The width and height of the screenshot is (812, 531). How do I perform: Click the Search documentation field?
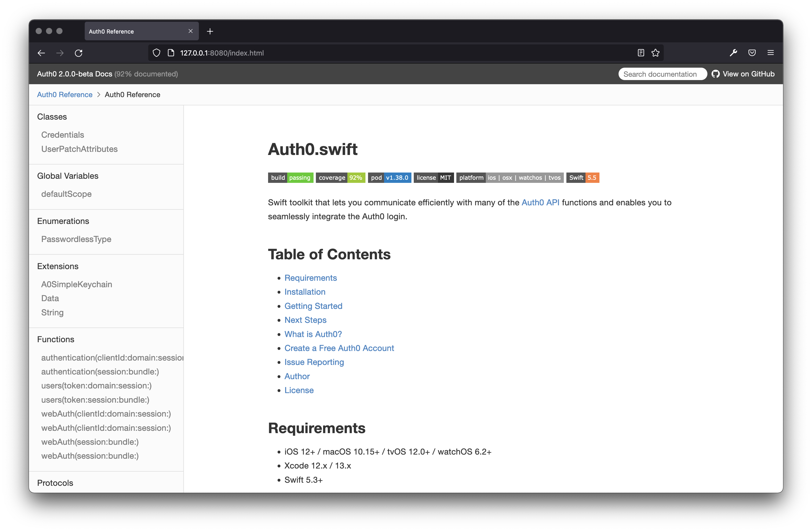(662, 74)
